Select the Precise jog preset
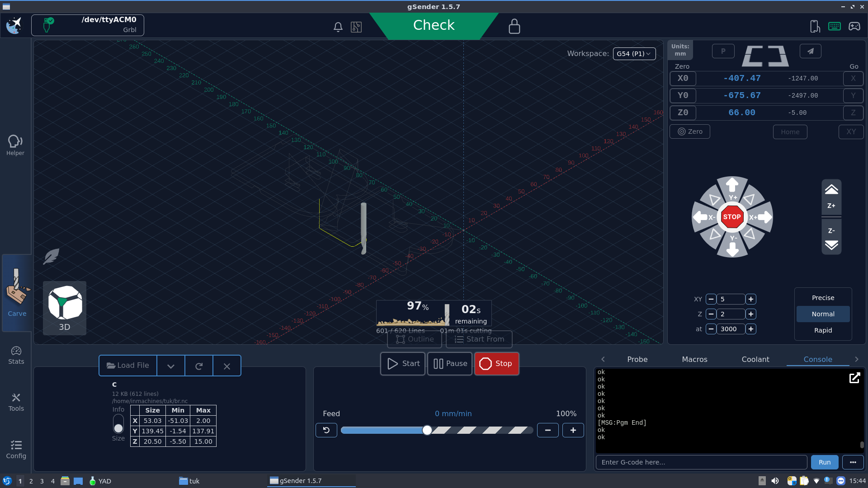The height and width of the screenshot is (488, 868). click(x=822, y=298)
